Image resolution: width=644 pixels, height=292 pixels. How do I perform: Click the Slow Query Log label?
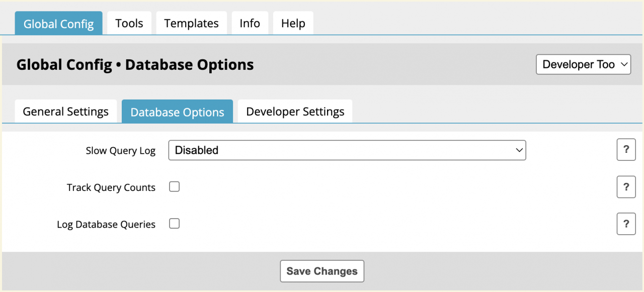tap(121, 151)
